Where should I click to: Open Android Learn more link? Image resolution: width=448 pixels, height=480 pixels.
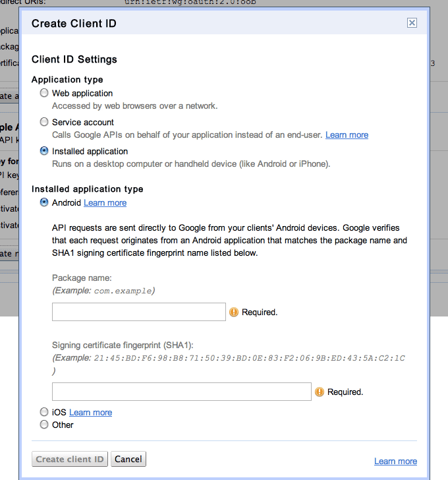point(105,202)
